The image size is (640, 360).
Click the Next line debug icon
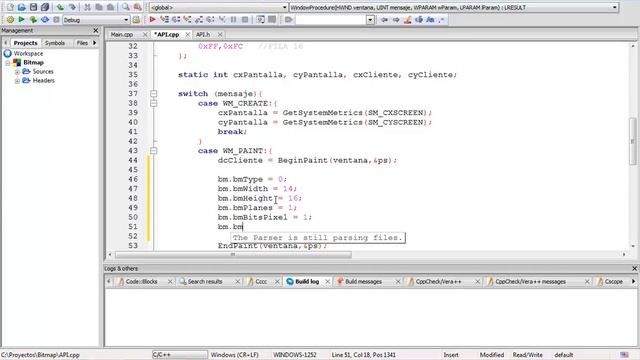tap(176, 19)
